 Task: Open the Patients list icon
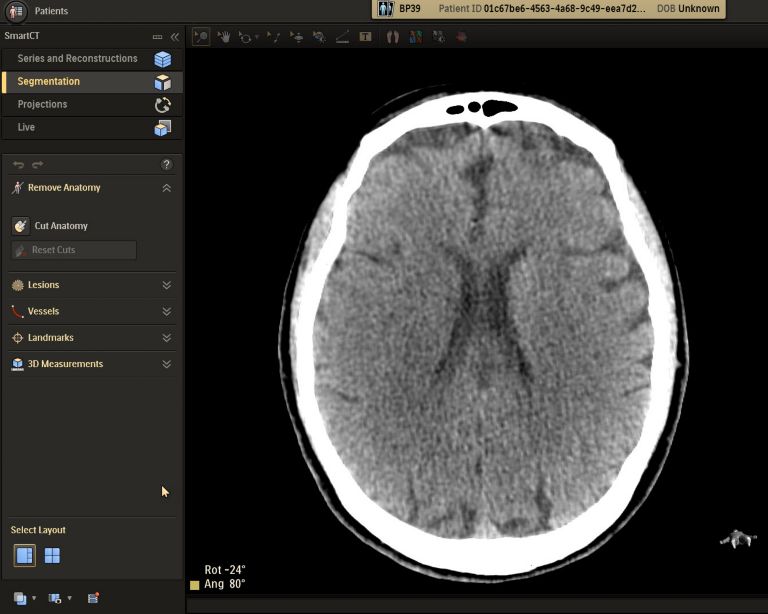point(16,11)
